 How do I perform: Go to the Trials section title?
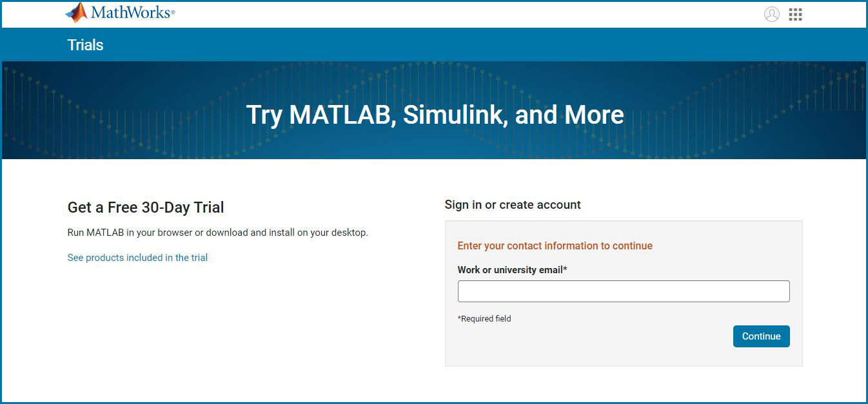click(x=85, y=45)
